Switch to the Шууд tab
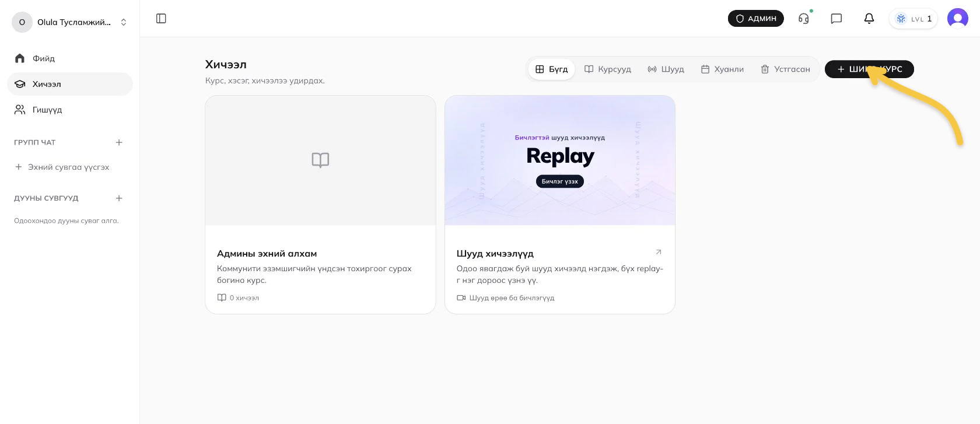Image resolution: width=980 pixels, height=424 pixels. coord(666,69)
